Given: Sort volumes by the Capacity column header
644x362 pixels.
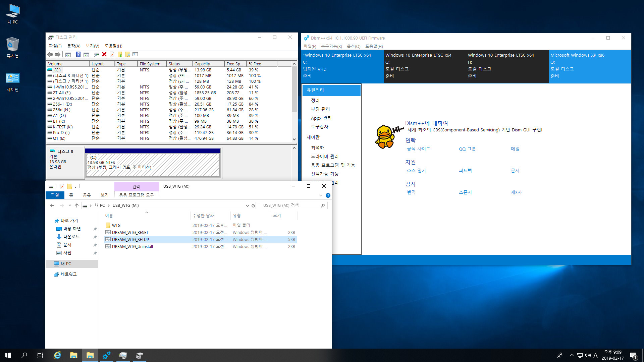Looking at the screenshot, I should click(x=208, y=64).
